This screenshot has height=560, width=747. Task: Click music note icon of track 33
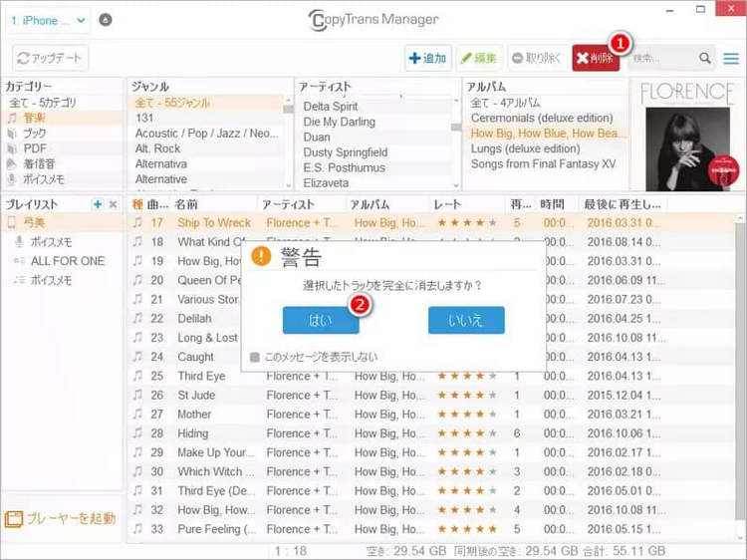tap(137, 528)
